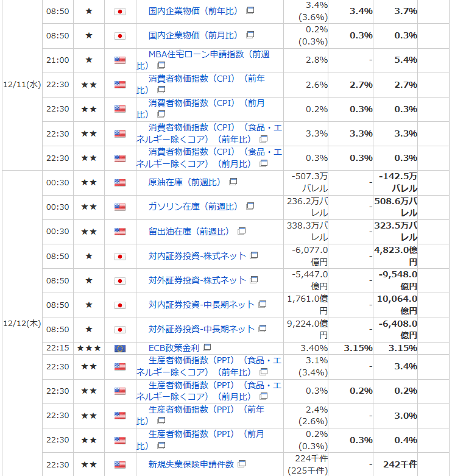Screen dimensions: 452x476
Task: Select the 22:15 time cell
Action: click(58, 348)
